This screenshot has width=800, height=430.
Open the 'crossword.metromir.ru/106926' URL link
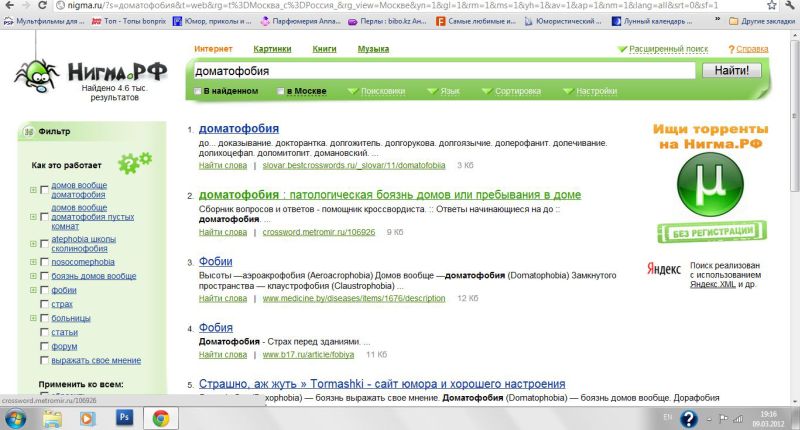pos(319,232)
